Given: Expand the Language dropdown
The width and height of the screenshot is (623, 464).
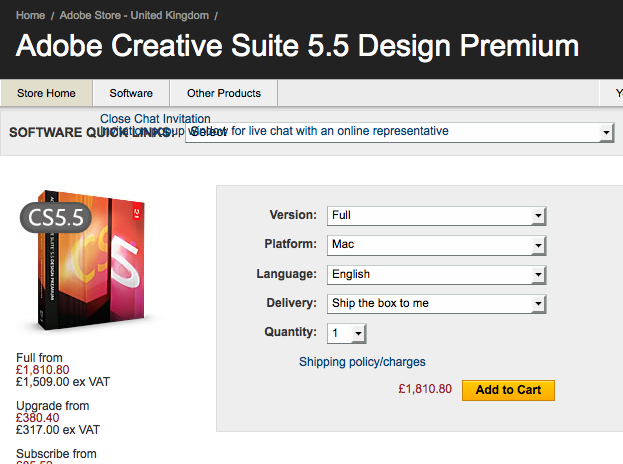Looking at the screenshot, I should pos(435,274).
